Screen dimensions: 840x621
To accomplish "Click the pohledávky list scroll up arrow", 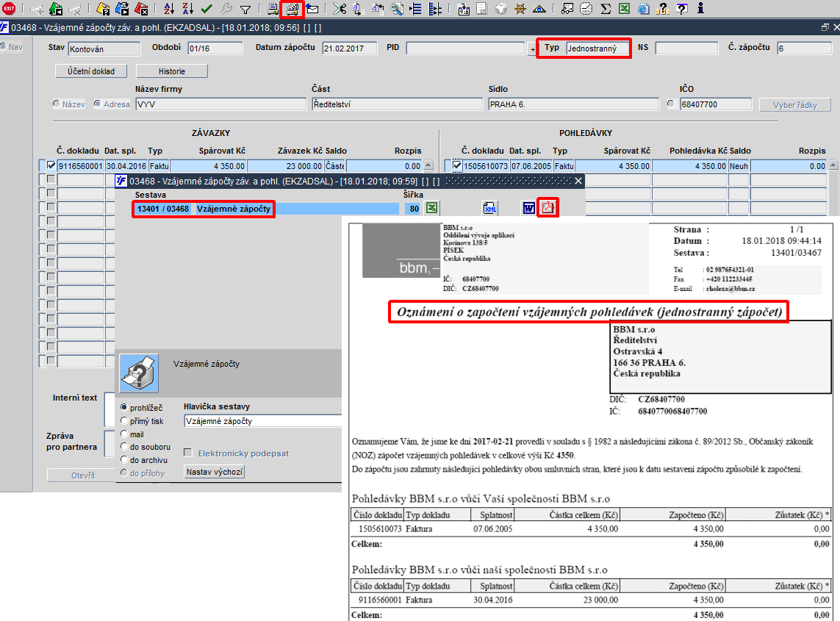I will (x=833, y=165).
